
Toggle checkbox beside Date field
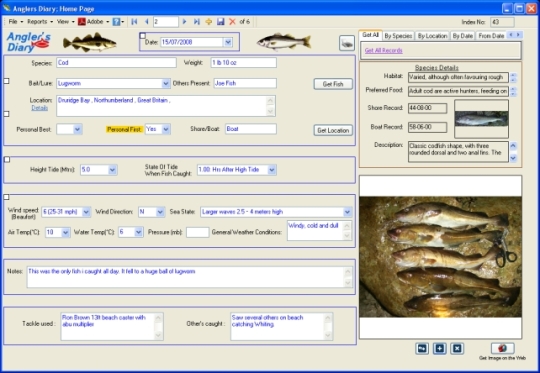click(x=143, y=35)
